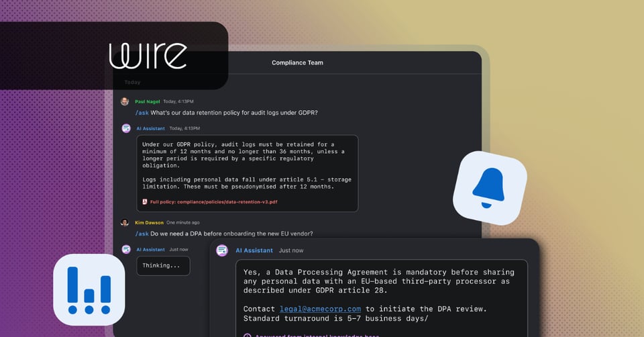The width and height of the screenshot is (644, 337).
Task: Click AI Assistant avatar beside 4:13PM reply
Action: click(127, 128)
